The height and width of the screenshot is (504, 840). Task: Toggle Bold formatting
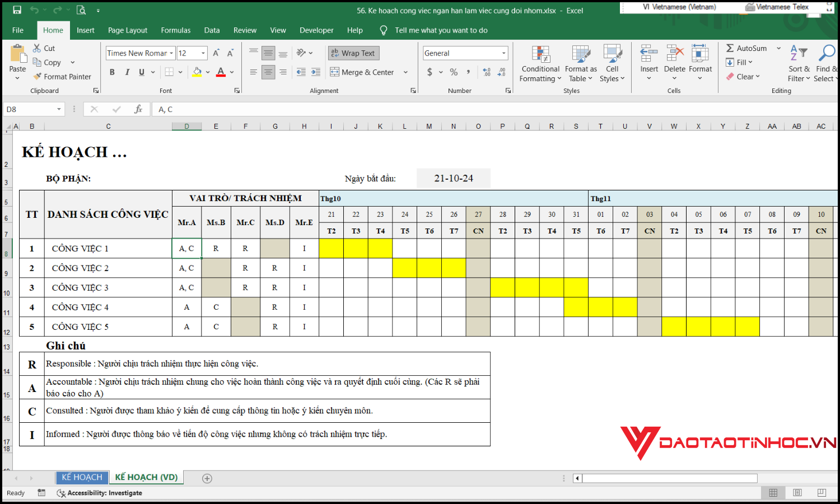coord(112,72)
